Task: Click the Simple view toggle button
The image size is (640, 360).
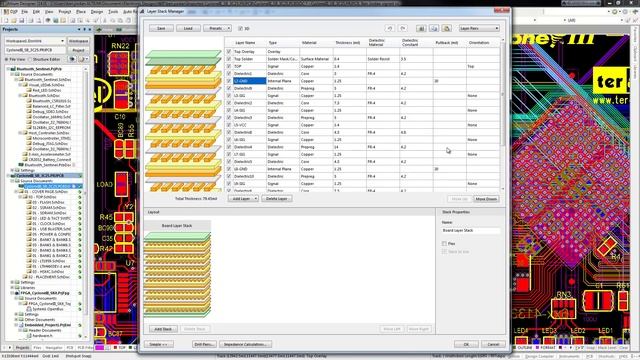Action: 158,344
